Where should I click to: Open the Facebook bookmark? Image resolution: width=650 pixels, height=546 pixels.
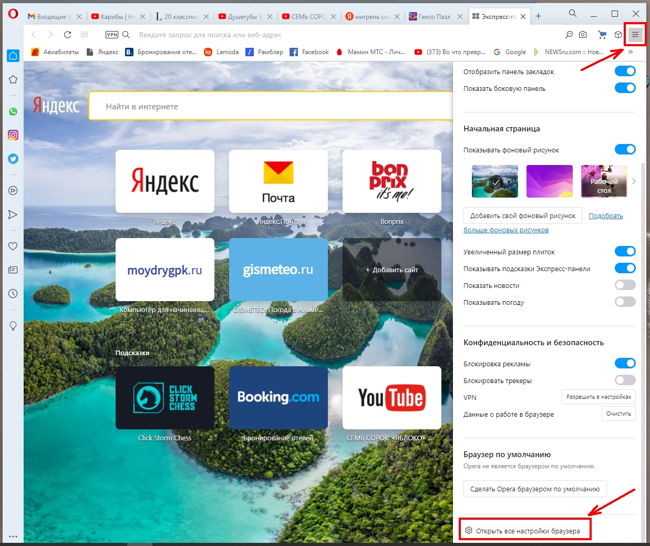[x=309, y=52]
